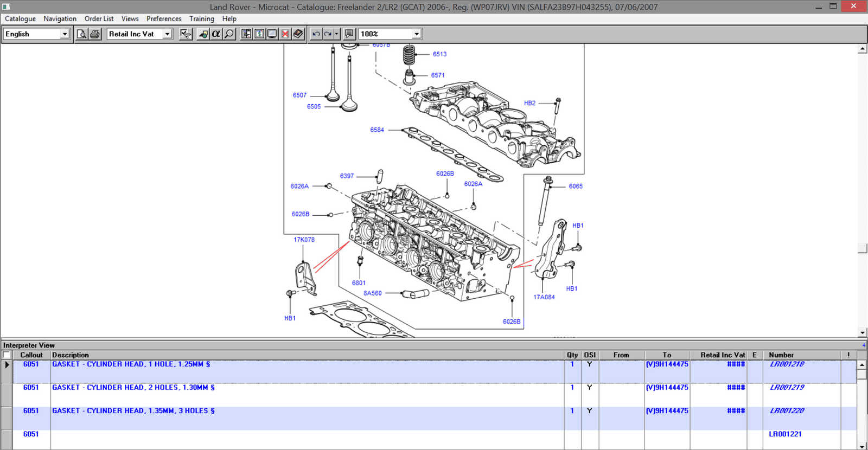Select part number LR001220
The width and height of the screenshot is (868, 450).
coord(787,411)
